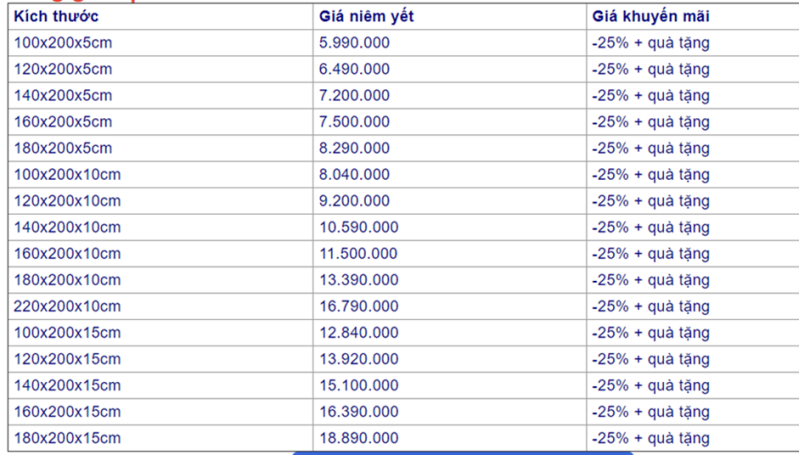Select the 140x200x10cm size cell
This screenshot has height=455, width=799.
(66, 227)
